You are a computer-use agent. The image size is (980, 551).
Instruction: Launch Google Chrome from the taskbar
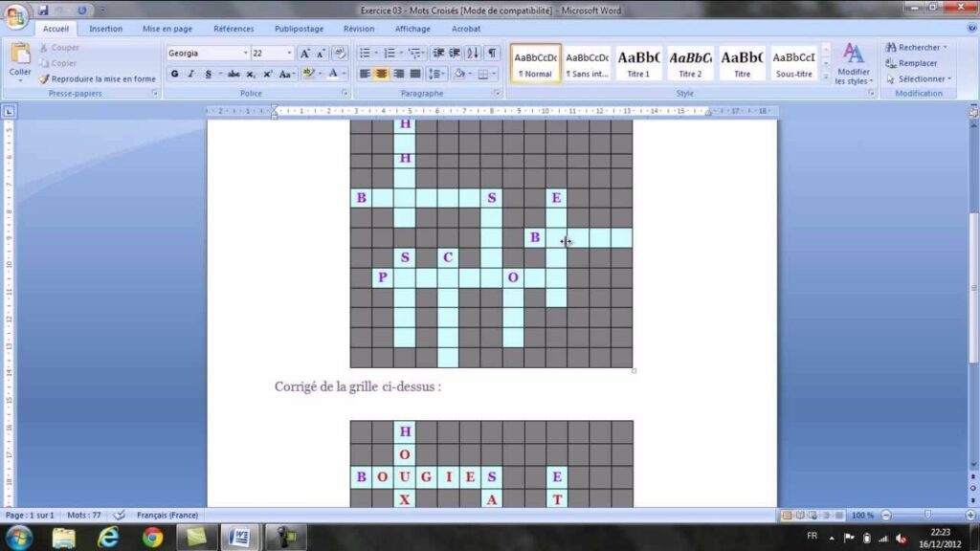pyautogui.click(x=152, y=537)
